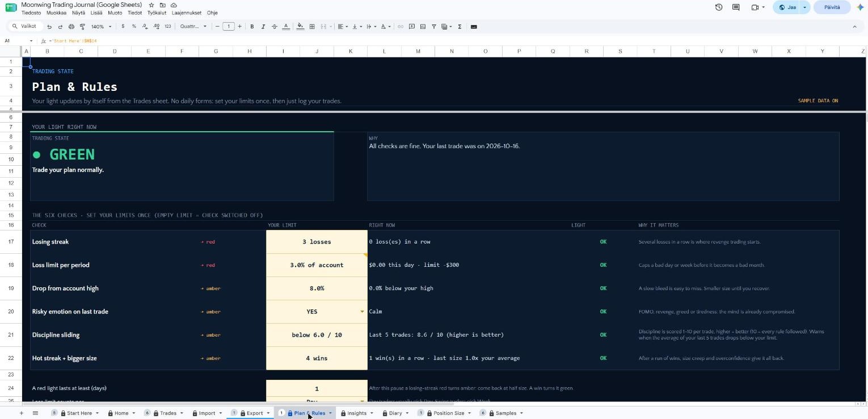Insert a chart using toolbar icon
868x419 pixels.
[423, 27]
